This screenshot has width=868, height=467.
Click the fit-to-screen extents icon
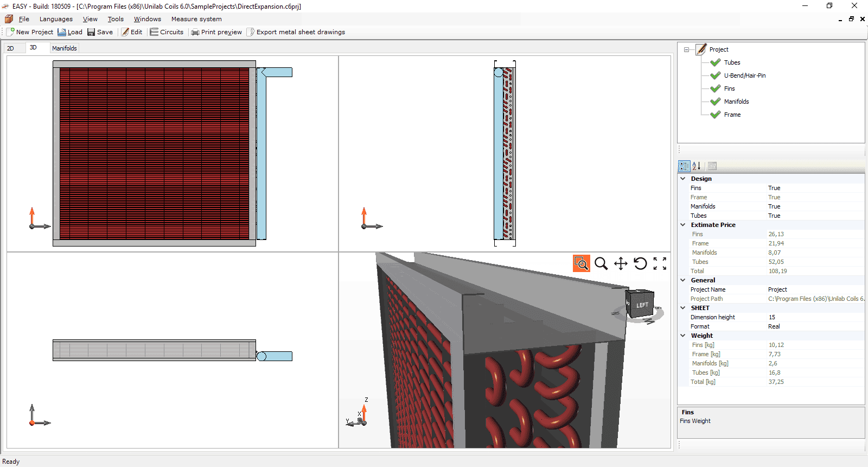pos(660,263)
